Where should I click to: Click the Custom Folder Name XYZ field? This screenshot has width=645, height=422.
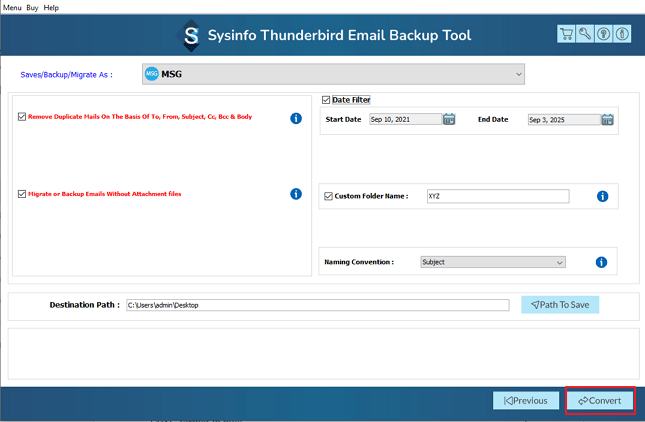coord(498,196)
